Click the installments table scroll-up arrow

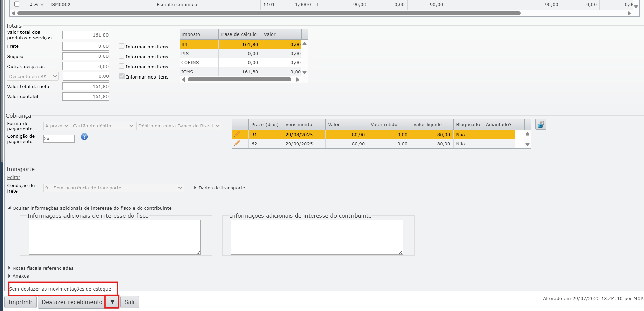[x=527, y=134]
